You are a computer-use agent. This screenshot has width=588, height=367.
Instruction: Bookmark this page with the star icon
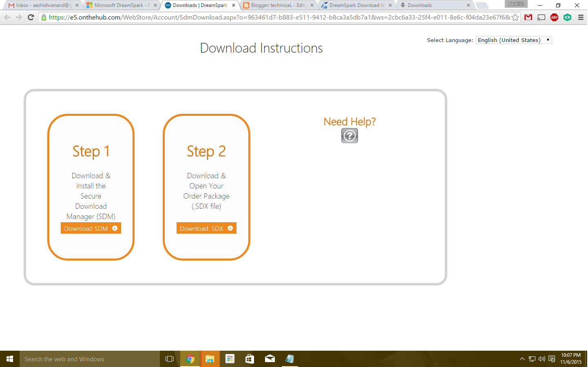tap(515, 18)
